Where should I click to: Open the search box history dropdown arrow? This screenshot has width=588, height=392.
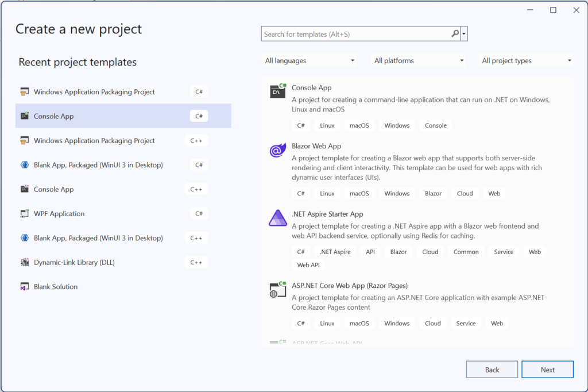coord(464,34)
